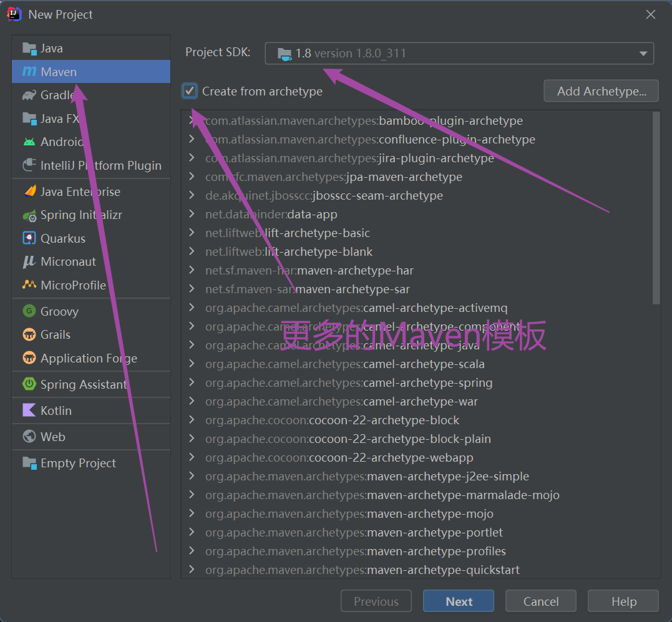Click the SDK folder icon in dropdown
The image size is (672, 622).
[284, 54]
